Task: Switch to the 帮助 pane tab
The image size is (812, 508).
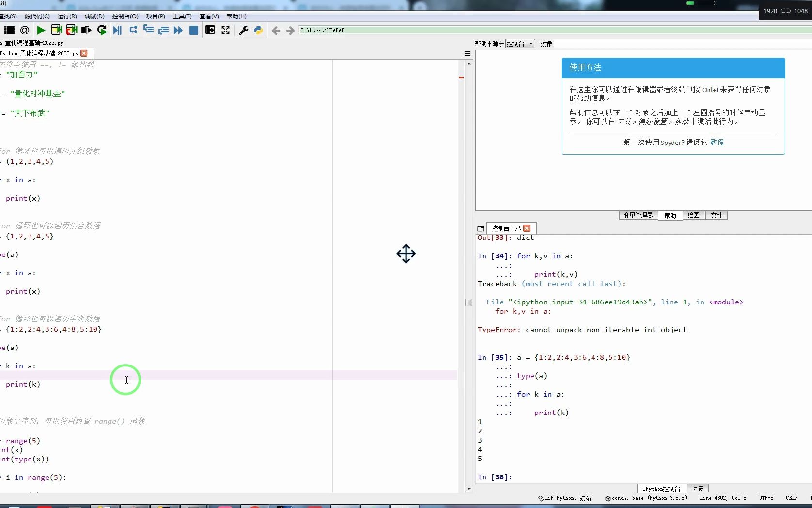Action: [670, 216]
